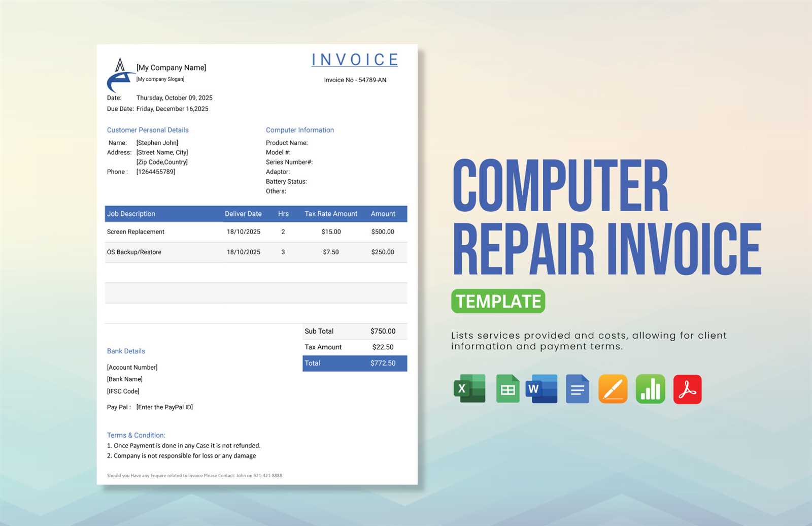This screenshot has width=812, height=526.
Task: Click the Microsoft Word format icon
Action: (542, 389)
